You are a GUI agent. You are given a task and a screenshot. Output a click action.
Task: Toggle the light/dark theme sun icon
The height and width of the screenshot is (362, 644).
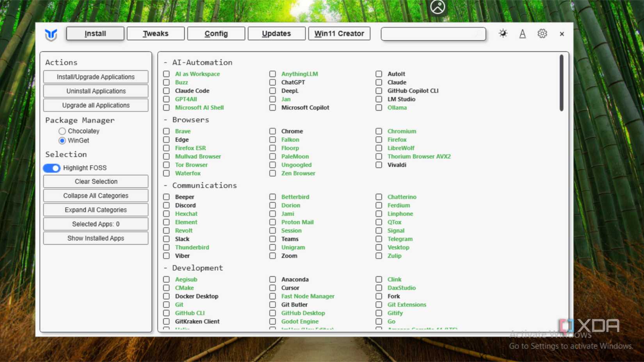[503, 34]
